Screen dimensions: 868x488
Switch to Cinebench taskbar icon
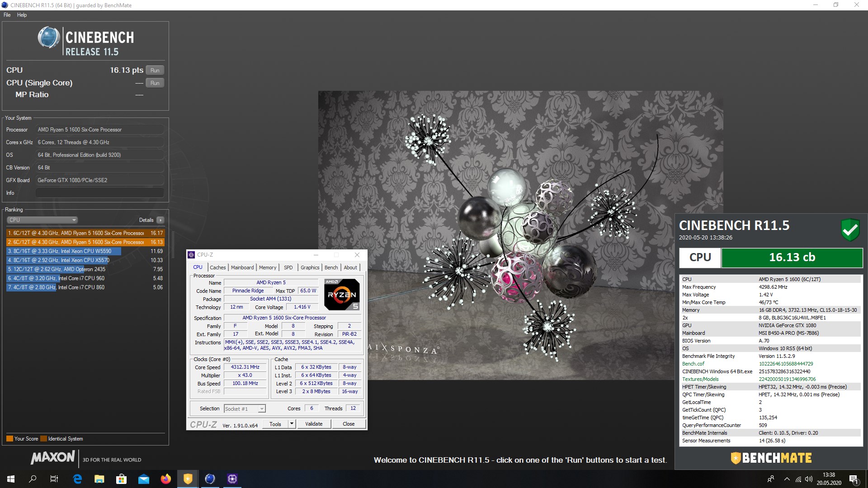tap(210, 479)
